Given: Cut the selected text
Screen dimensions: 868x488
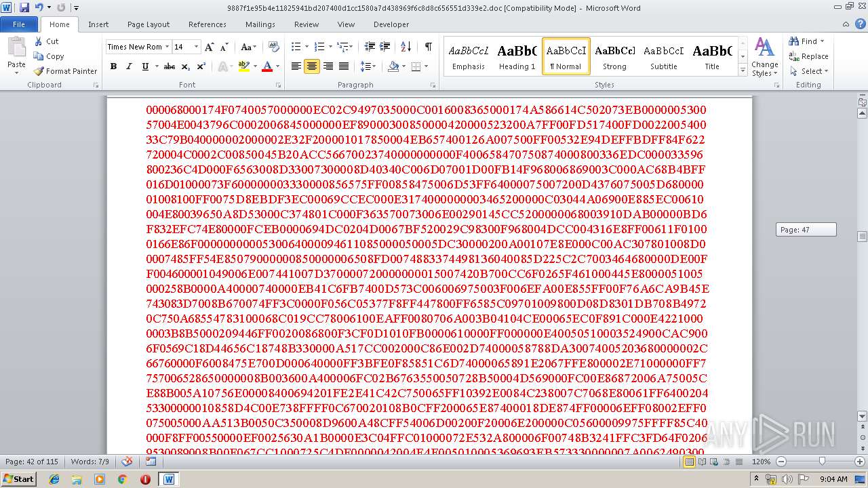Looking at the screenshot, I should (x=46, y=41).
